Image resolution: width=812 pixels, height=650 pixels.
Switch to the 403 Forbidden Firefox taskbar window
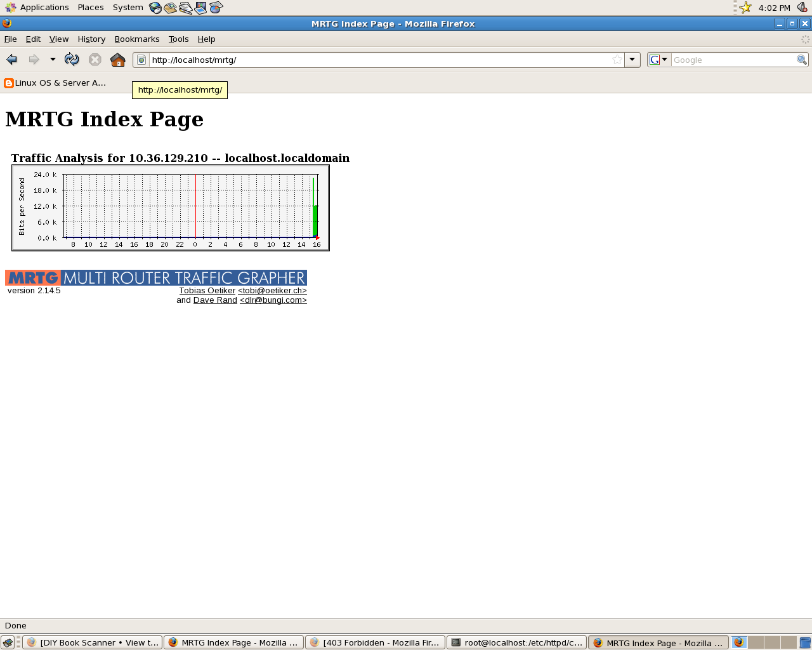click(375, 642)
